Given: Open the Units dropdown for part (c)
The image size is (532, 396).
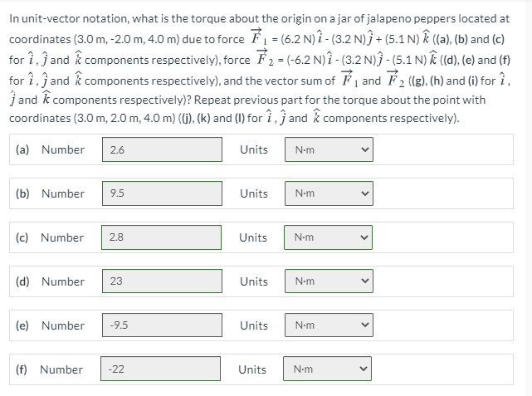Looking at the screenshot, I should point(328,237).
